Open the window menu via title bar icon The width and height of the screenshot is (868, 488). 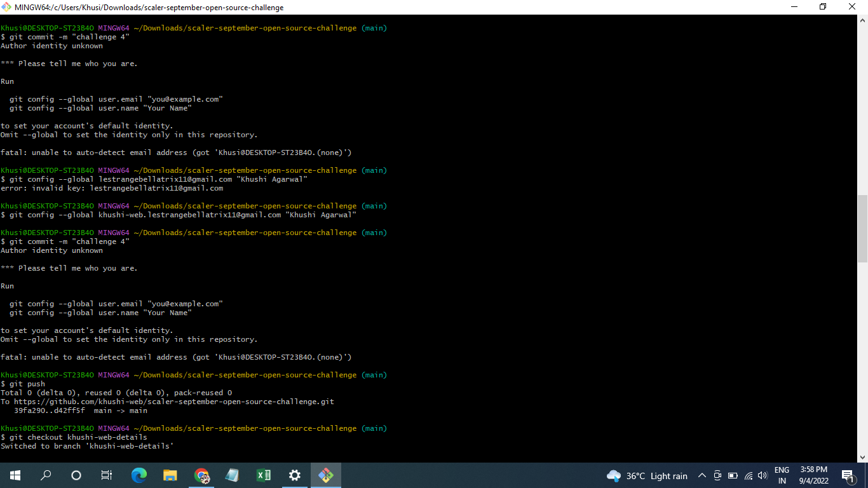(x=7, y=7)
